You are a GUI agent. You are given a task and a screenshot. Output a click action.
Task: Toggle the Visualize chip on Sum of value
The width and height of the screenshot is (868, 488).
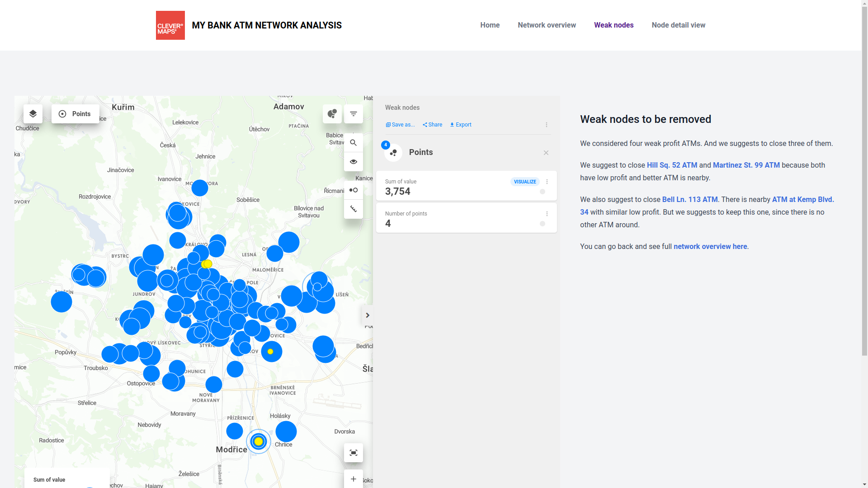525,182
